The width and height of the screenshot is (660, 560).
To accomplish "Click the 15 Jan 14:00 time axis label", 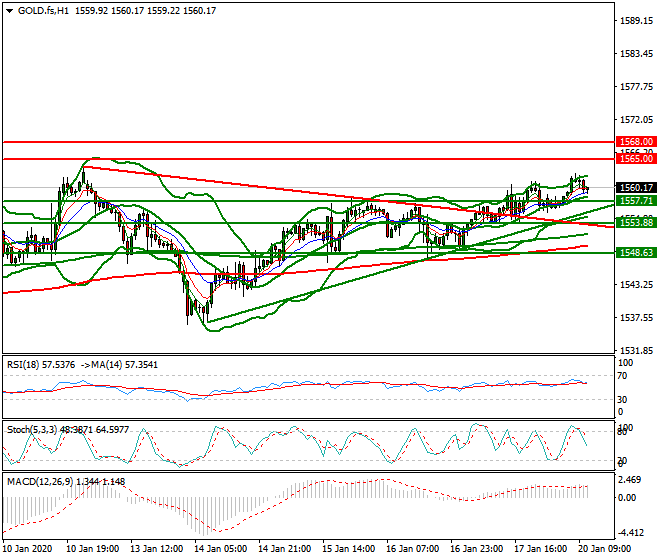I will tap(349, 549).
